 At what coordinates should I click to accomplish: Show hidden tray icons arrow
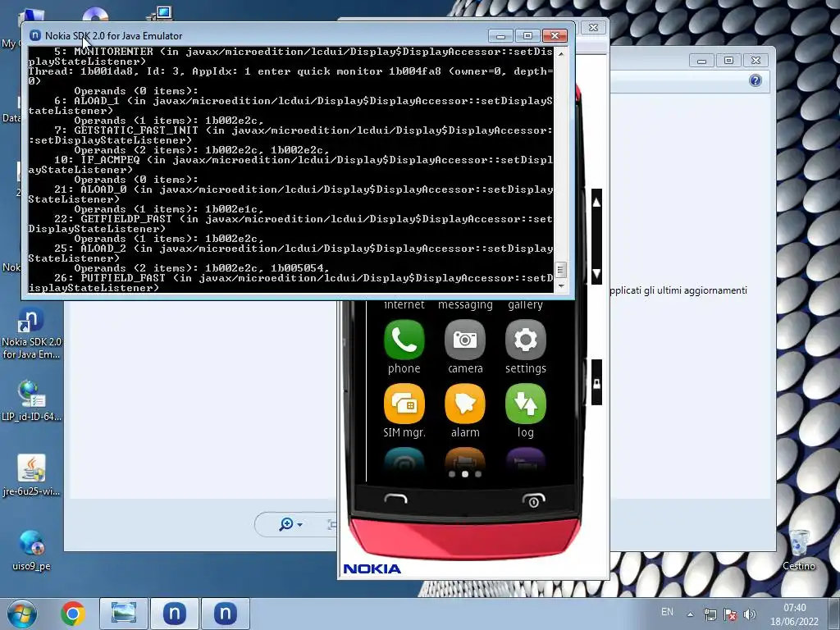pyautogui.click(x=691, y=614)
